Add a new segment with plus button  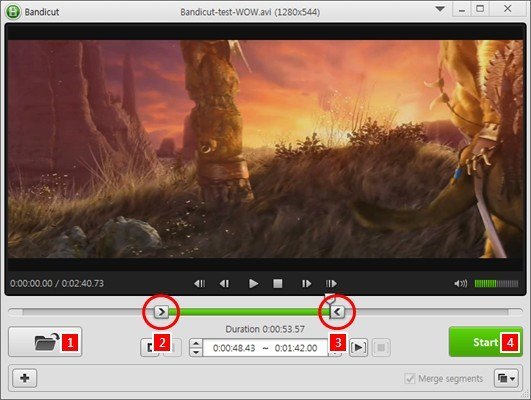[25, 378]
